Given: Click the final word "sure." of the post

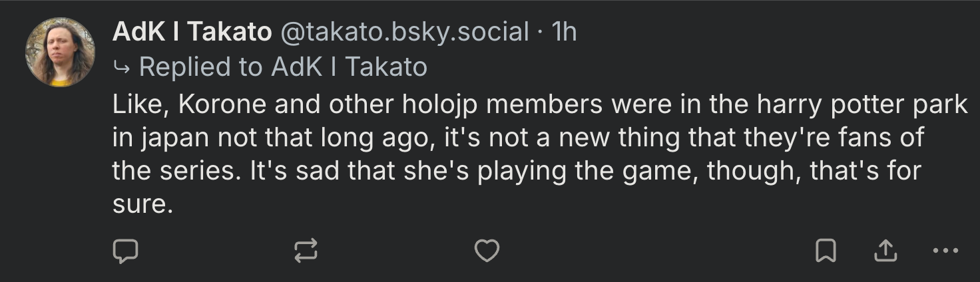Looking at the screenshot, I should (142, 204).
